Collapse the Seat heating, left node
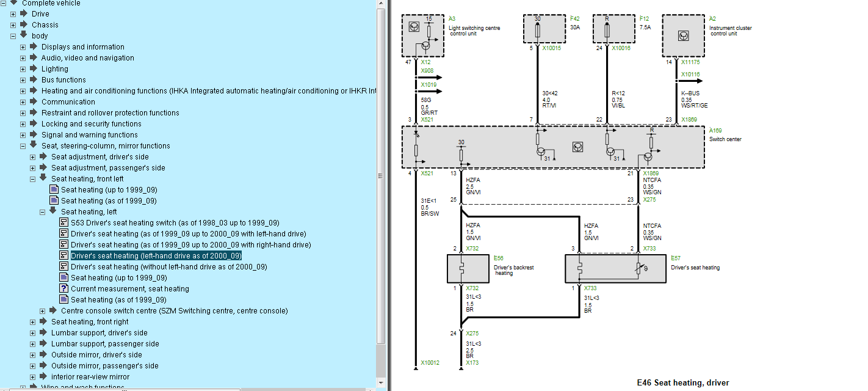The height and width of the screenshot is (391, 868). [x=43, y=212]
